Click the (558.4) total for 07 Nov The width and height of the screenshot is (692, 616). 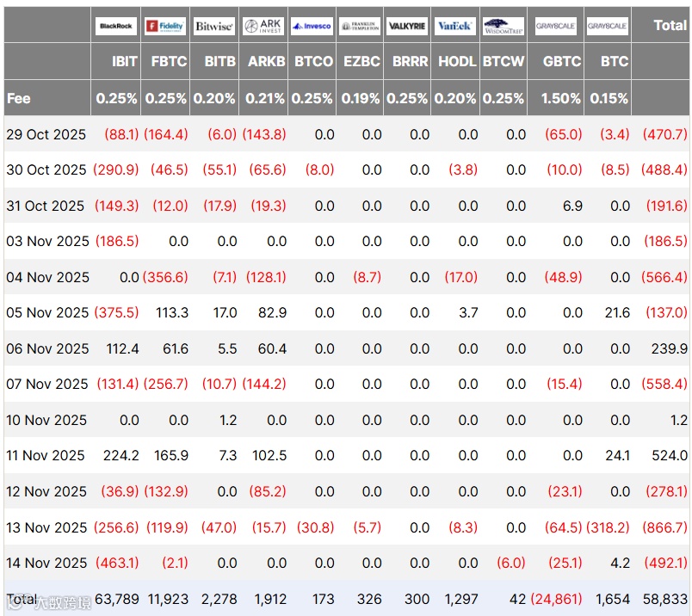tap(664, 384)
